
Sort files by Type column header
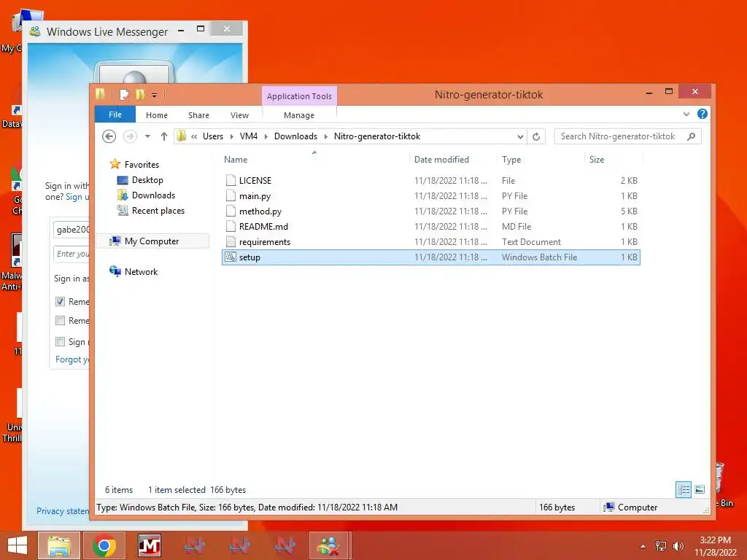click(541, 160)
